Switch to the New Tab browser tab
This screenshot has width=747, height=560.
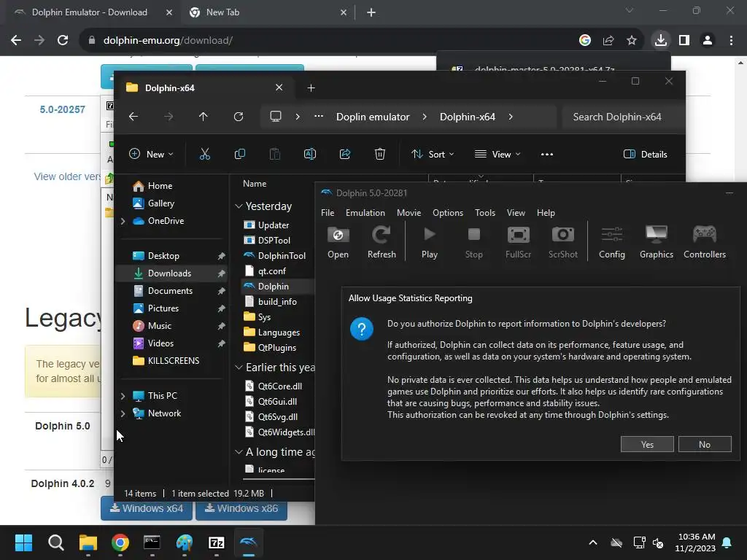point(268,12)
